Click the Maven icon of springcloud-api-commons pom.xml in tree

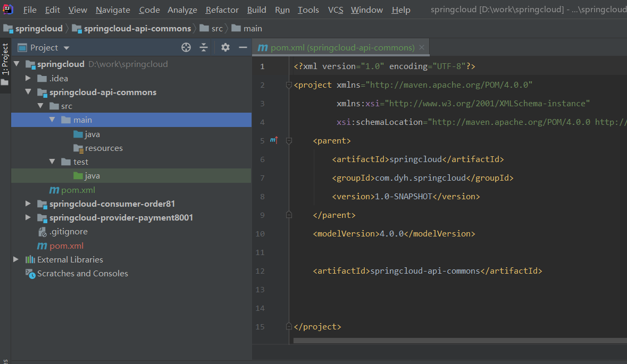[x=54, y=190]
